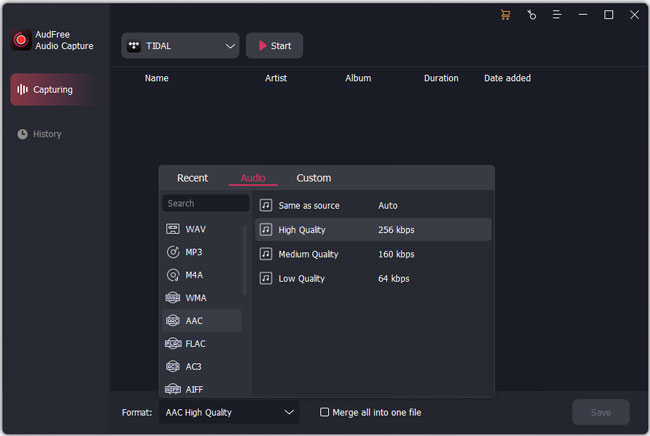Select Same as source Auto preset
Screen dimensions: 650x436
pos(373,205)
